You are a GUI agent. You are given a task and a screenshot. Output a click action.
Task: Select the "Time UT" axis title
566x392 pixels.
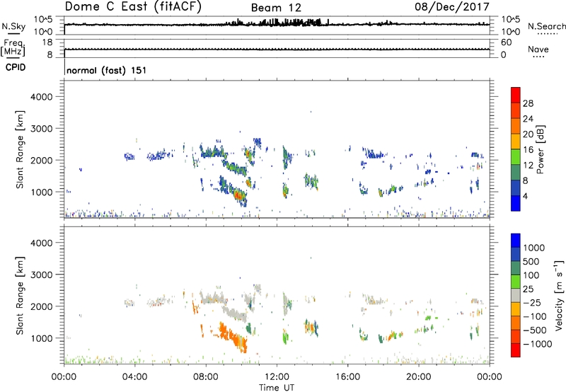[x=277, y=388]
